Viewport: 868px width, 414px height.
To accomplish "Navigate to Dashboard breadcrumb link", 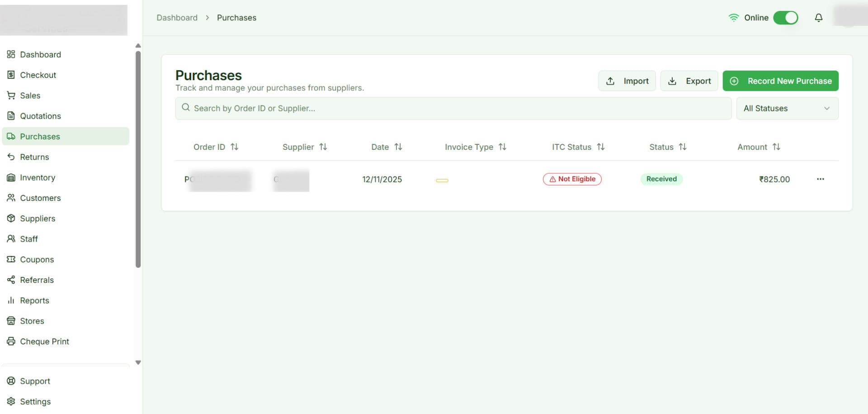I will (177, 18).
